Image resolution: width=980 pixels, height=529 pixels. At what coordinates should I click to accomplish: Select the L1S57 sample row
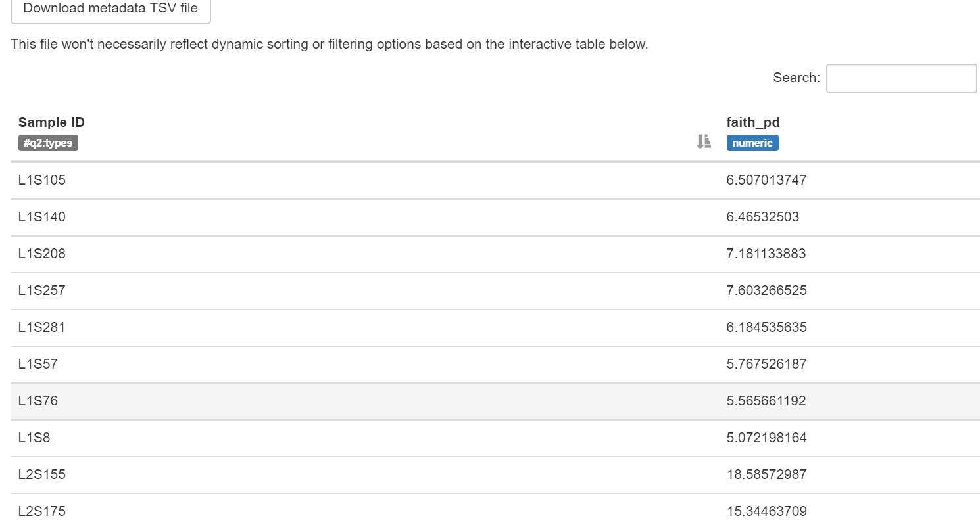[495, 365]
